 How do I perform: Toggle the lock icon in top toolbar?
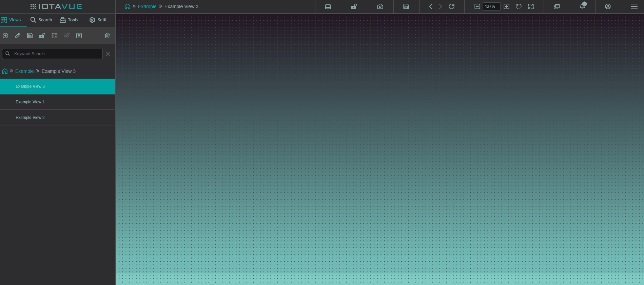click(354, 6)
